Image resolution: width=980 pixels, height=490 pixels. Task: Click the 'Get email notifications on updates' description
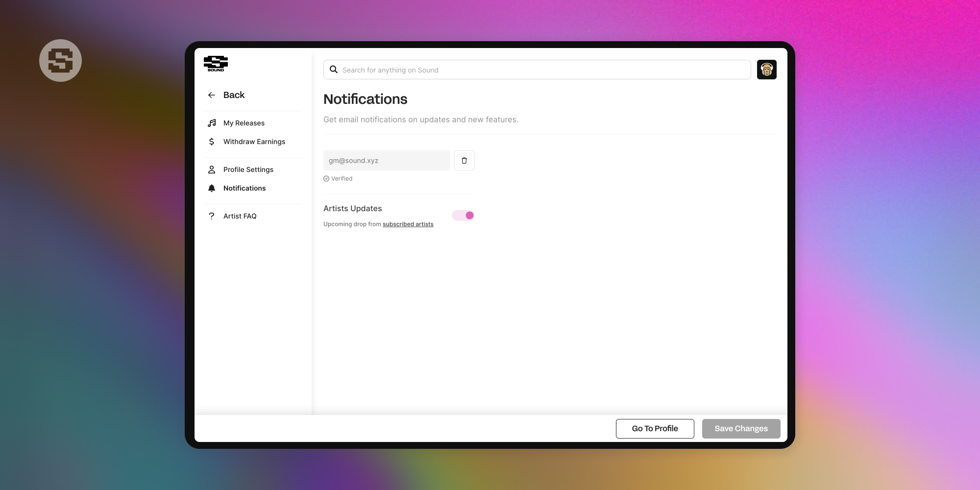(421, 120)
